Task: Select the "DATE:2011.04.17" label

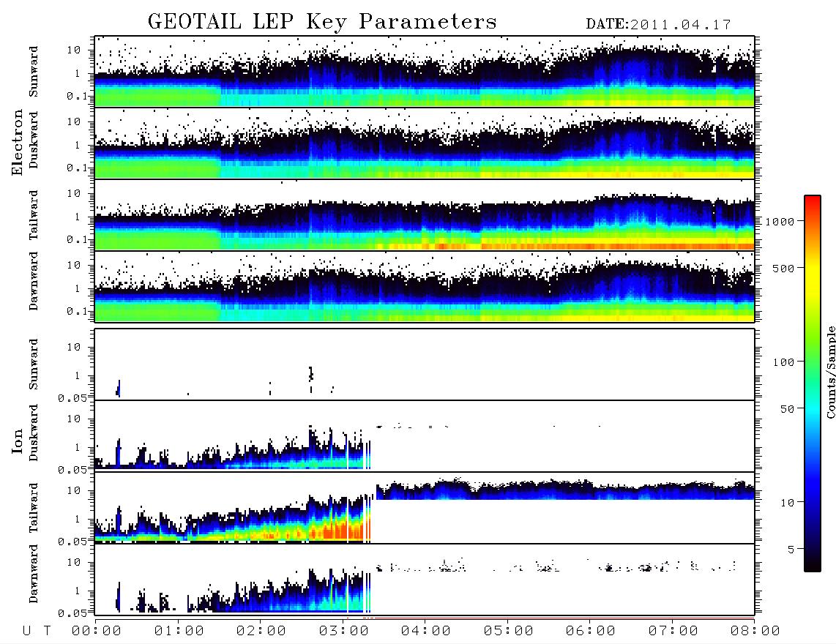Action: pyautogui.click(x=658, y=25)
